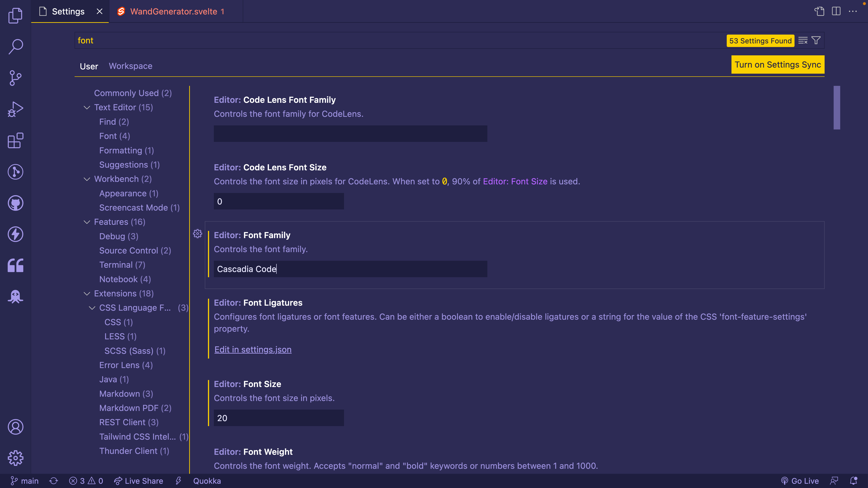Viewport: 868px width, 488px height.
Task: Open the Run and Debug view
Action: (x=16, y=109)
